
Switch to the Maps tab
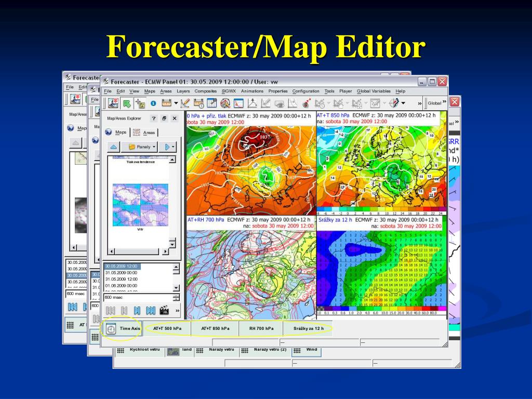(x=117, y=132)
